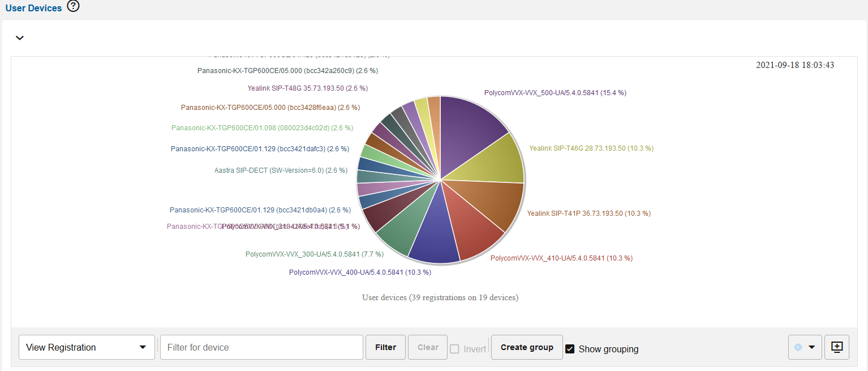
Task: Uncheck the Show grouping checkbox
Action: pyautogui.click(x=570, y=349)
